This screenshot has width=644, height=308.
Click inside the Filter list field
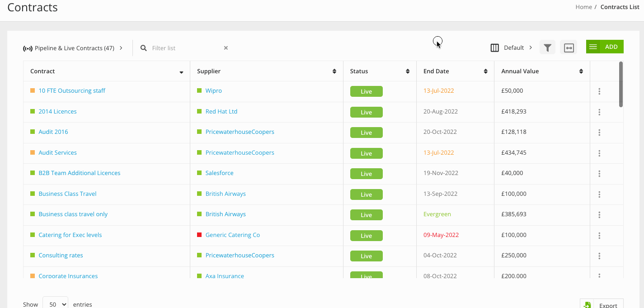[185, 48]
